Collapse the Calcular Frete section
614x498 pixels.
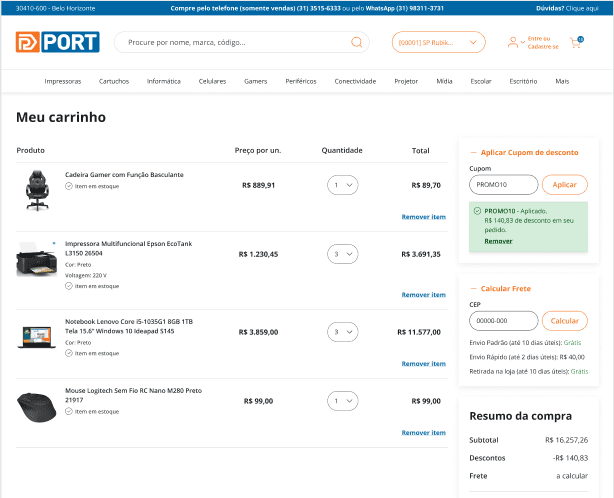tap(473, 289)
